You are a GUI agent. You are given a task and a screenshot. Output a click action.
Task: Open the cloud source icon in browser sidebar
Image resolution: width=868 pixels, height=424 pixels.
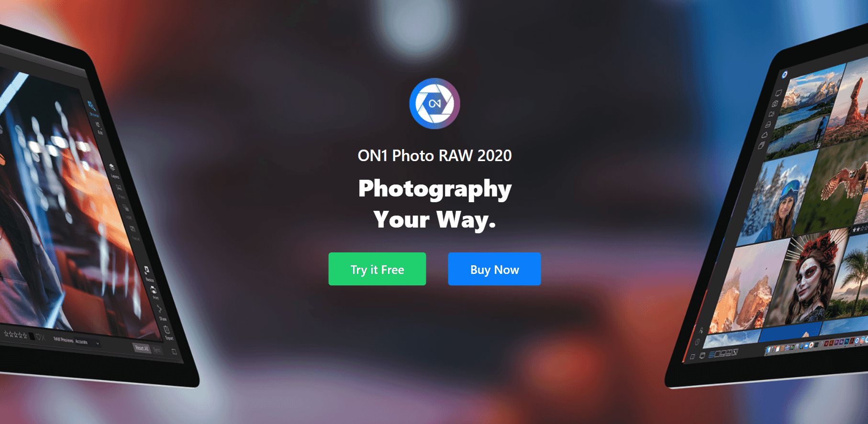(x=765, y=135)
